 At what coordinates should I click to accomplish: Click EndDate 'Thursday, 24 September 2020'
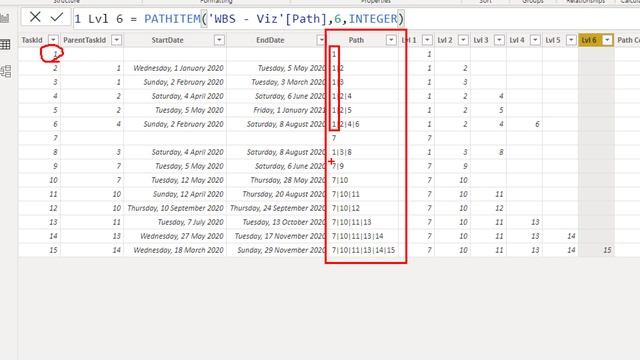coord(278,208)
